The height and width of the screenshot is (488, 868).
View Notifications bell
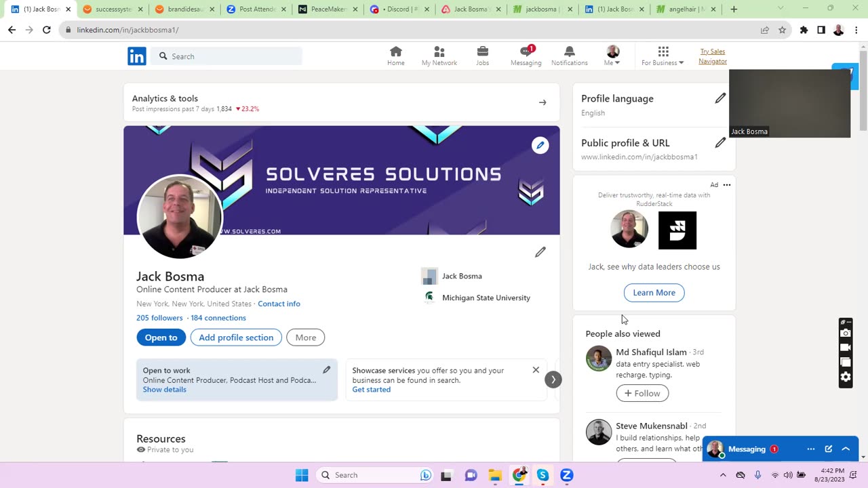(x=570, y=56)
